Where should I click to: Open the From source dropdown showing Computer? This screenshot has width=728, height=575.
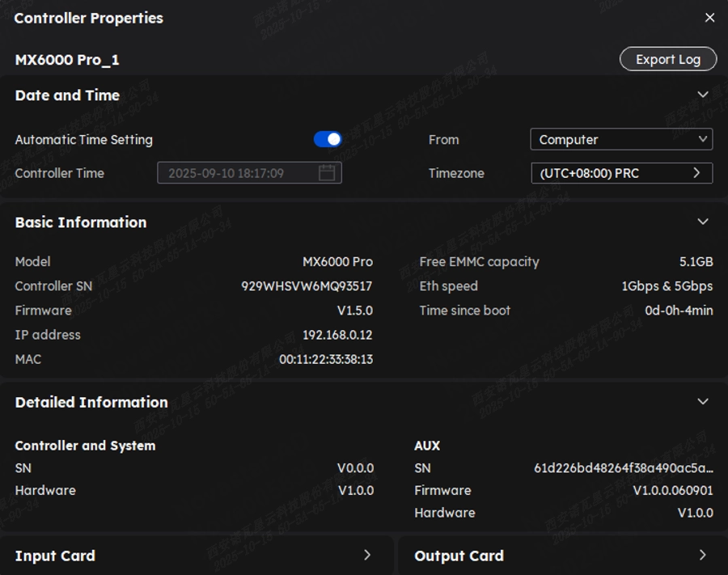[x=621, y=140]
